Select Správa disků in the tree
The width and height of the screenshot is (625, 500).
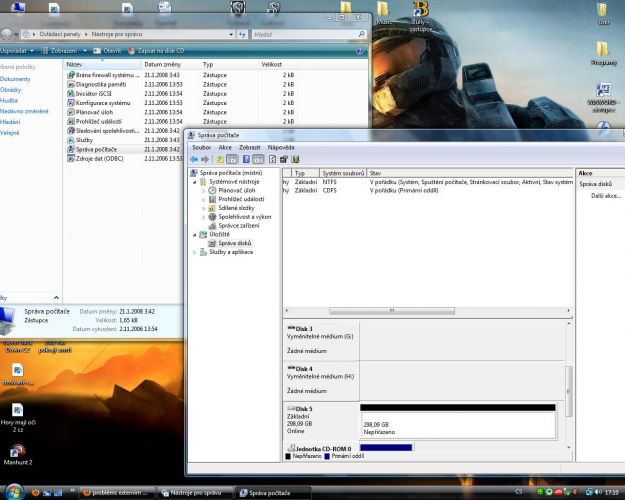point(235,243)
